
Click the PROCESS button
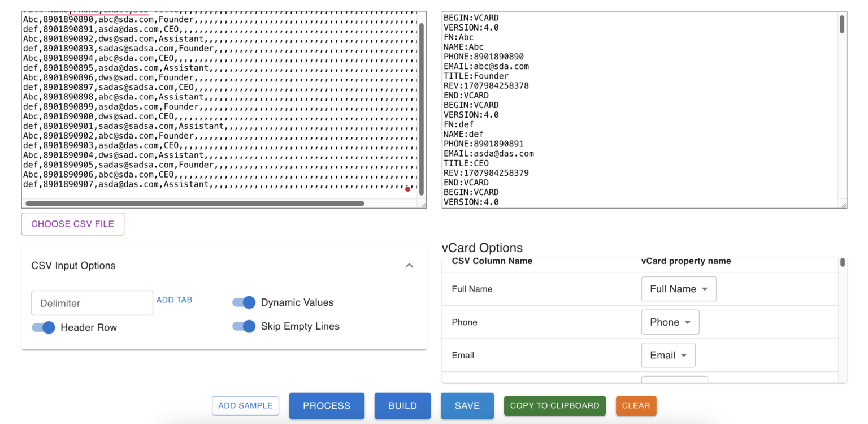click(327, 405)
